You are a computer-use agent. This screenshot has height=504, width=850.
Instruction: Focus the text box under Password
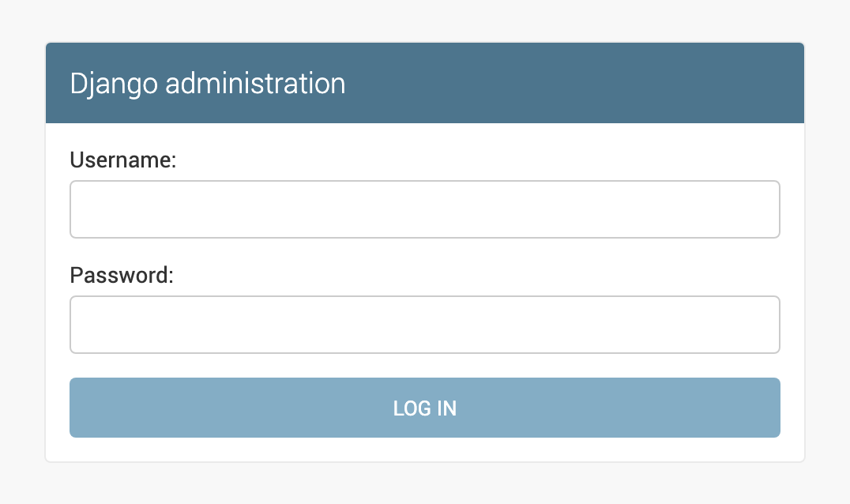click(425, 325)
